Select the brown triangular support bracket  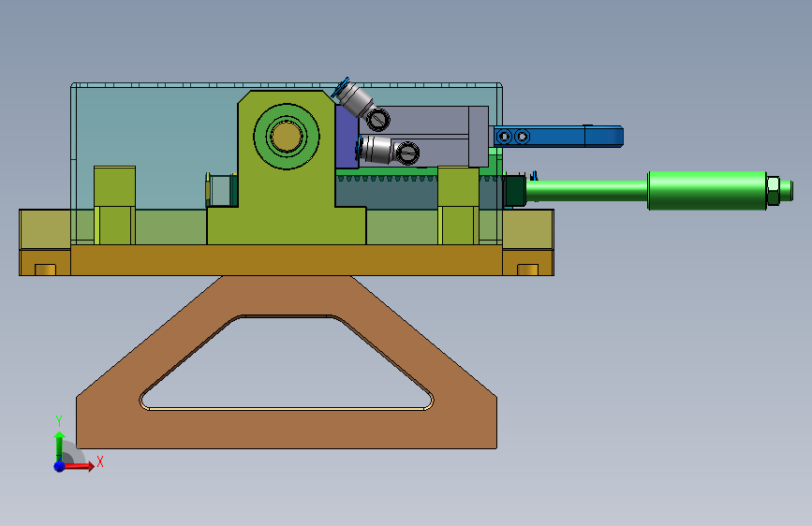(287, 430)
